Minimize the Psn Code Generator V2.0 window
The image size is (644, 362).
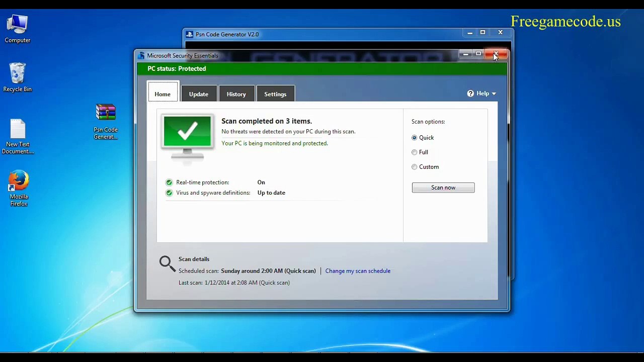pos(470,33)
